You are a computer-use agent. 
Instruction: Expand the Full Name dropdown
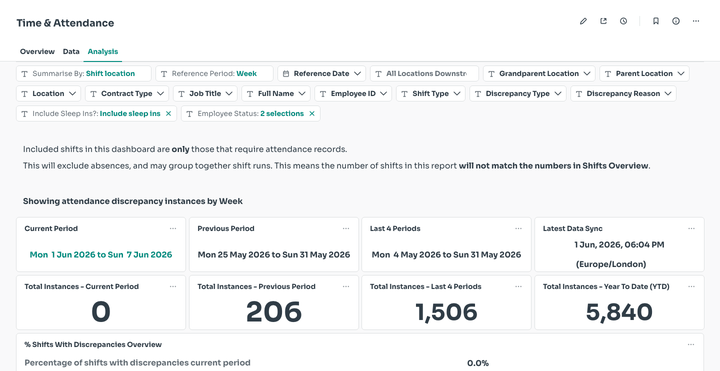[276, 94]
